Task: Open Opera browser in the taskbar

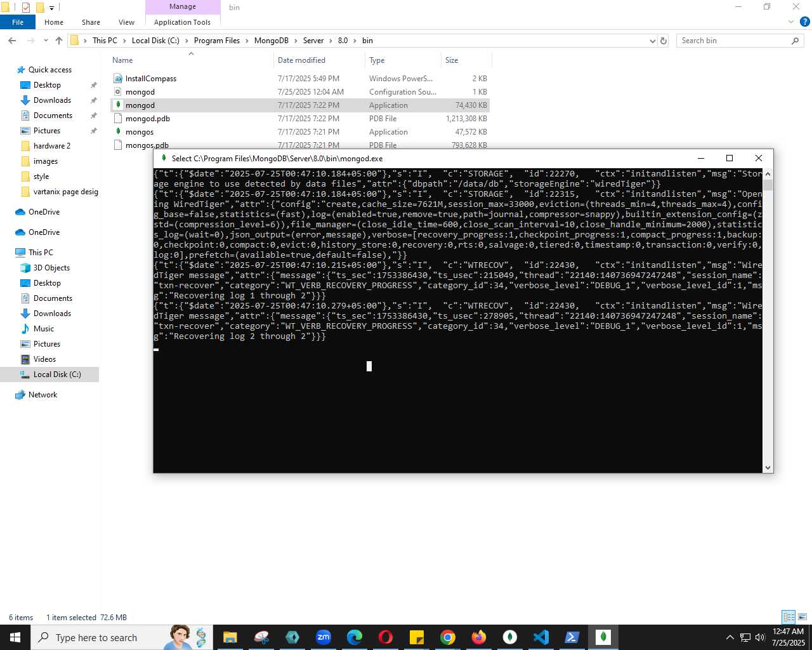Action: tap(386, 637)
